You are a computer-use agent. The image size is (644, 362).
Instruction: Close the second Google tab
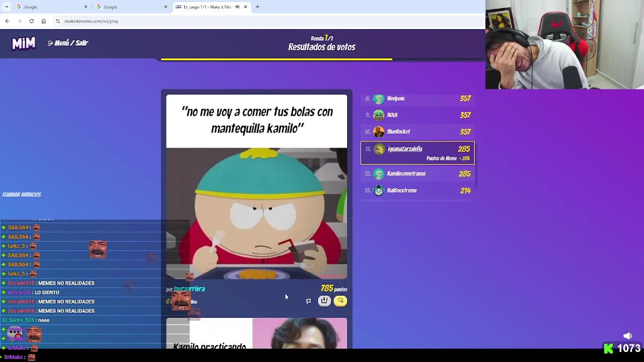click(166, 7)
